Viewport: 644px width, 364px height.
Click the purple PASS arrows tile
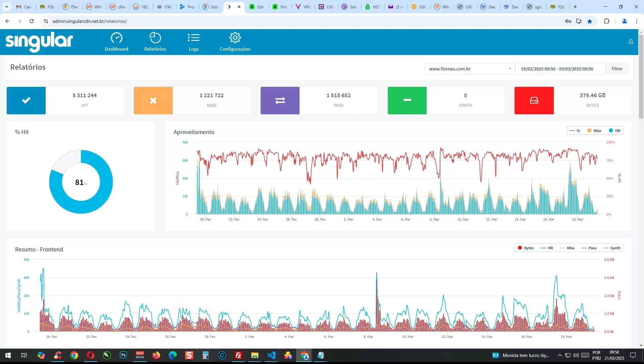point(280,101)
